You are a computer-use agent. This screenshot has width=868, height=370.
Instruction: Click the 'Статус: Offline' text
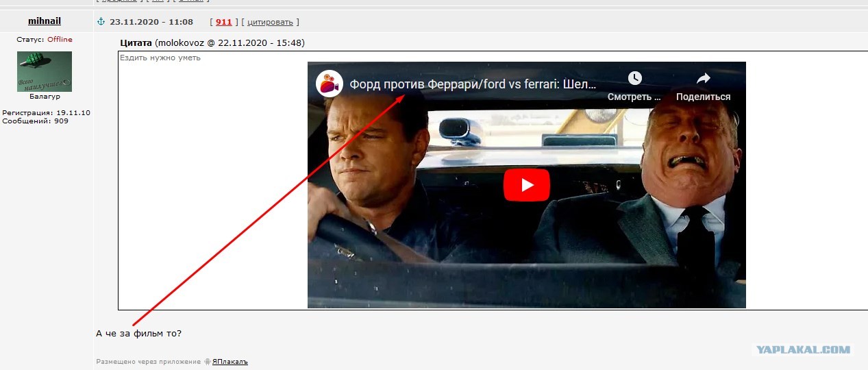pyautogui.click(x=45, y=40)
